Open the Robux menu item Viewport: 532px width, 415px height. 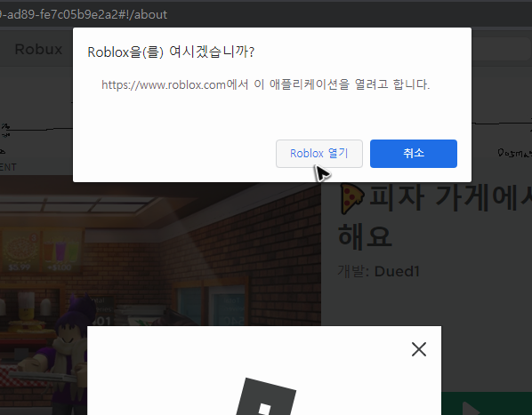click(38, 50)
